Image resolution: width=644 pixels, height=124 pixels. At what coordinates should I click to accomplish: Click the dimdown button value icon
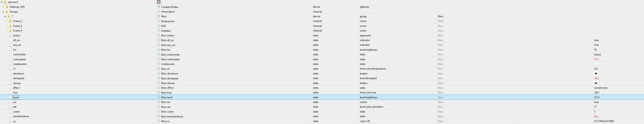pos(596,73)
